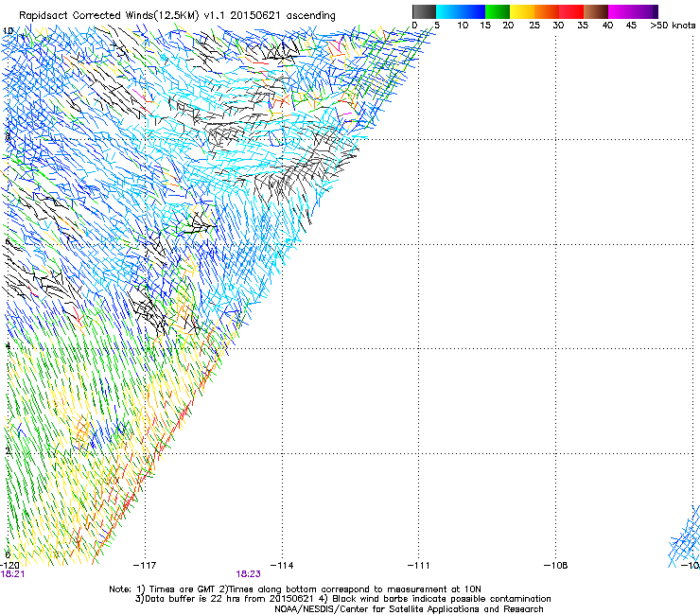Click the '45' legend tick label
The height and width of the screenshot is (615, 700).
tap(631, 26)
